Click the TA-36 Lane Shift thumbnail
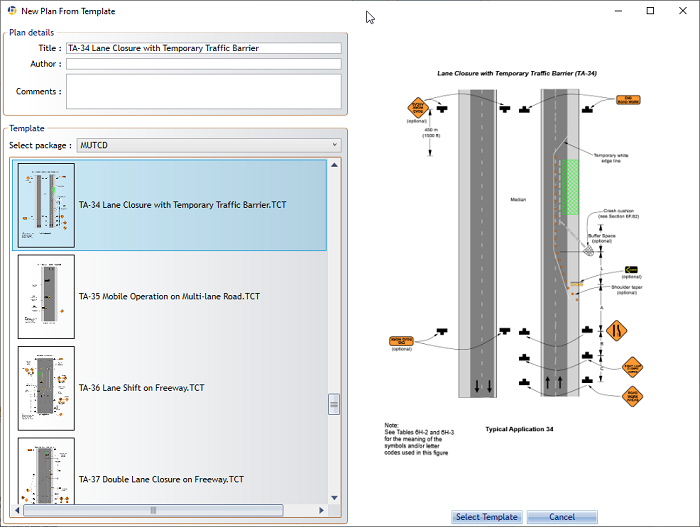 [46, 388]
